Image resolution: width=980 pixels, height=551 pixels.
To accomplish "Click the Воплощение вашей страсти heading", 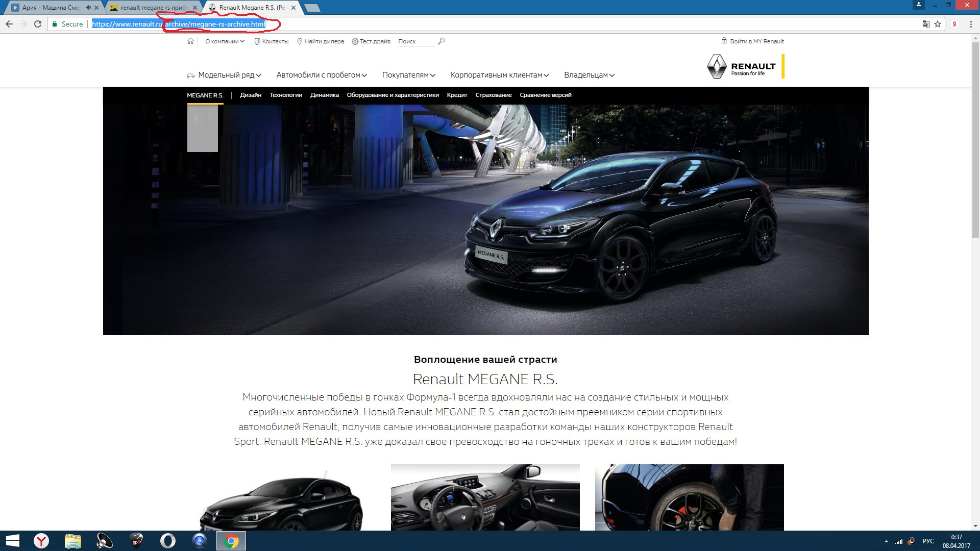I will (485, 359).
